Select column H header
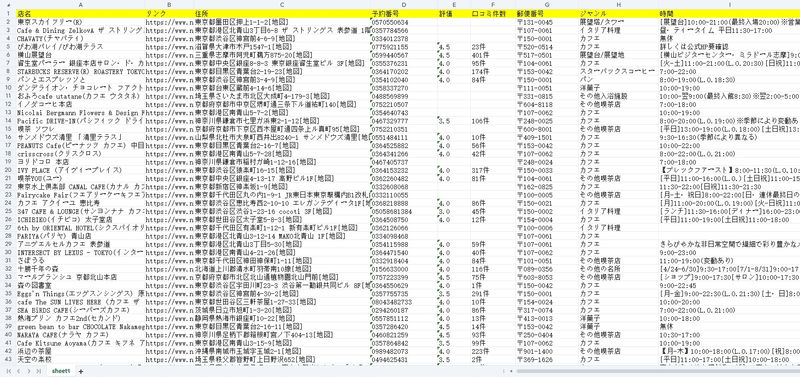 tap(618, 5)
